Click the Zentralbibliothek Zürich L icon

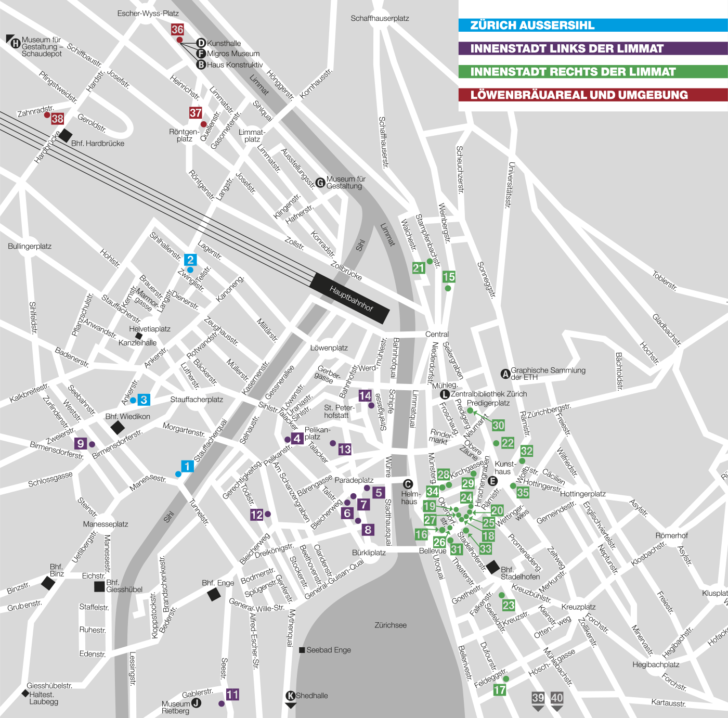444,395
